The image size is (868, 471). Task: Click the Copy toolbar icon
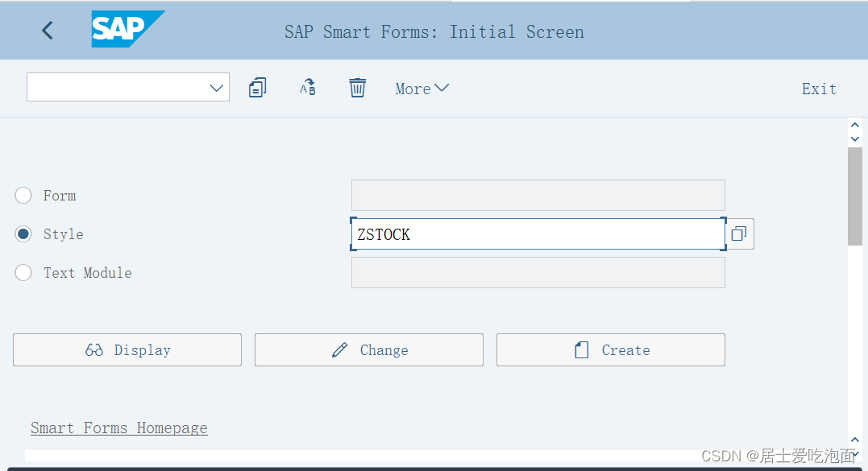[x=257, y=88]
